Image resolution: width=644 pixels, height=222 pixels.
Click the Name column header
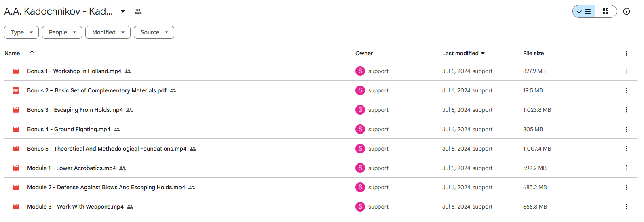tap(12, 53)
